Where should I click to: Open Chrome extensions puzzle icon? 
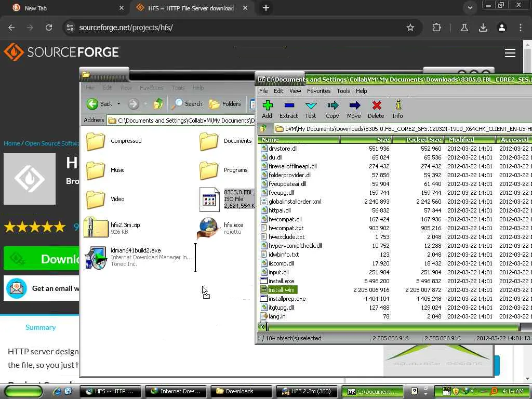436,28
